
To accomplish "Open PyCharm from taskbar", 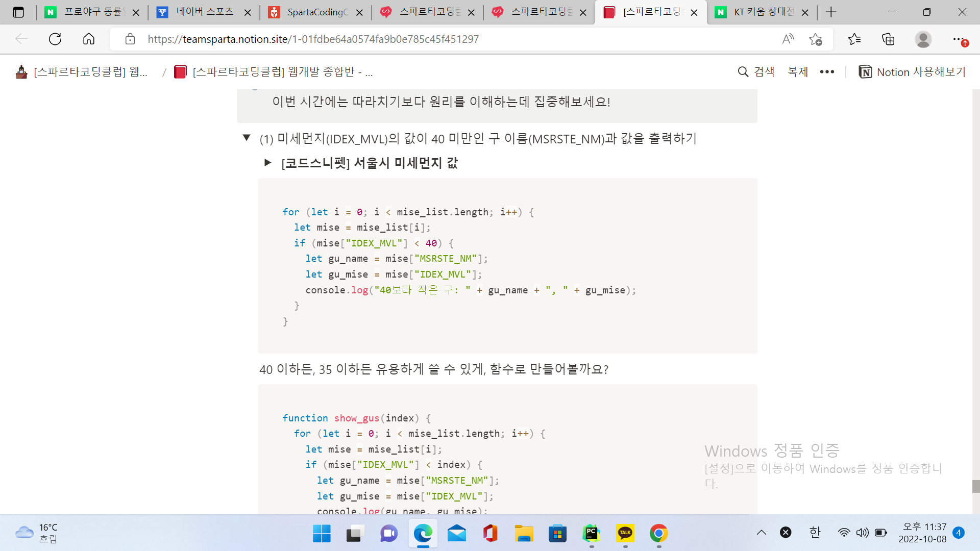I will pos(591,534).
